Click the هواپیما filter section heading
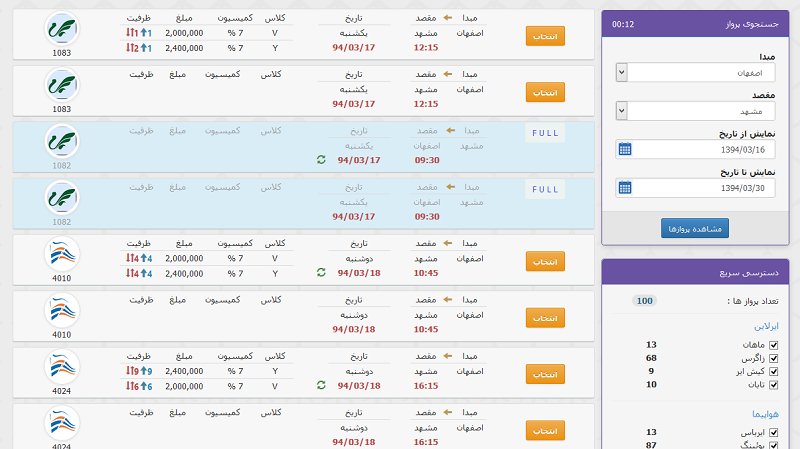Image resolution: width=800 pixels, height=449 pixels. tap(765, 414)
